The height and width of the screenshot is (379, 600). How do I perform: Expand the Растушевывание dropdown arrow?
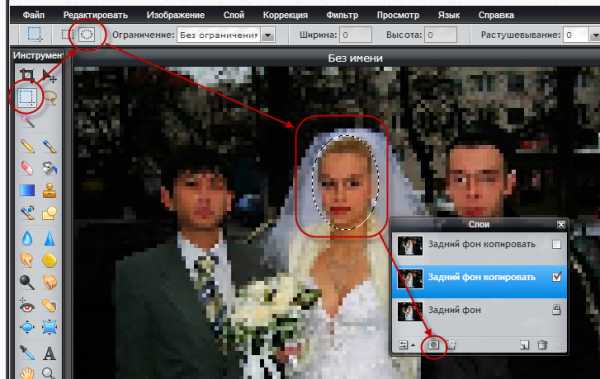coord(595,35)
